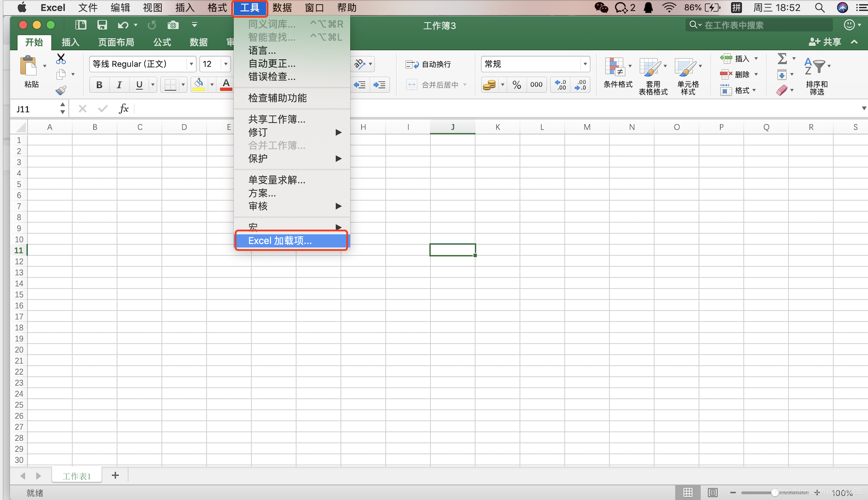Screen dimensions: 868x500
Task: Choose 检查辅助功能 menu item
Action: (x=292, y=98)
